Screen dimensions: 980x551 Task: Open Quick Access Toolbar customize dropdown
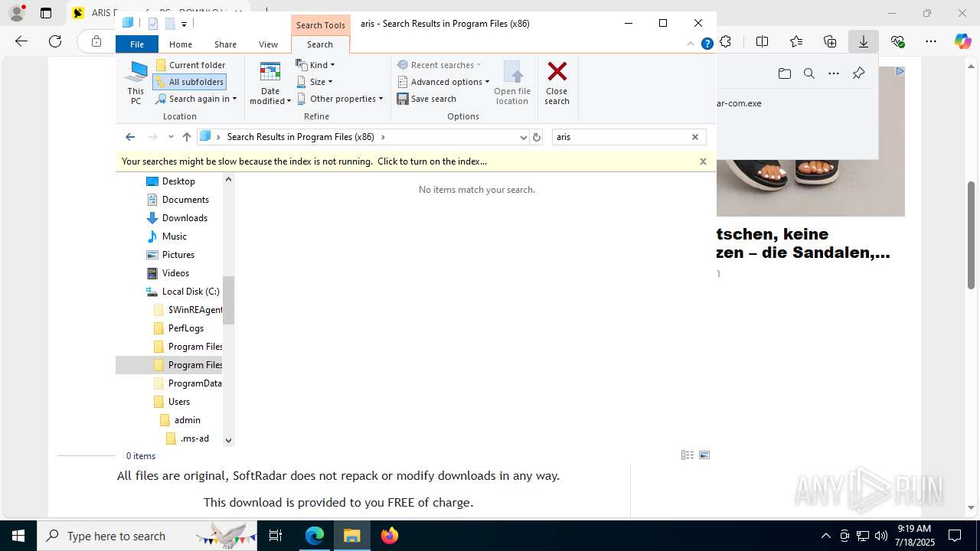click(x=185, y=24)
